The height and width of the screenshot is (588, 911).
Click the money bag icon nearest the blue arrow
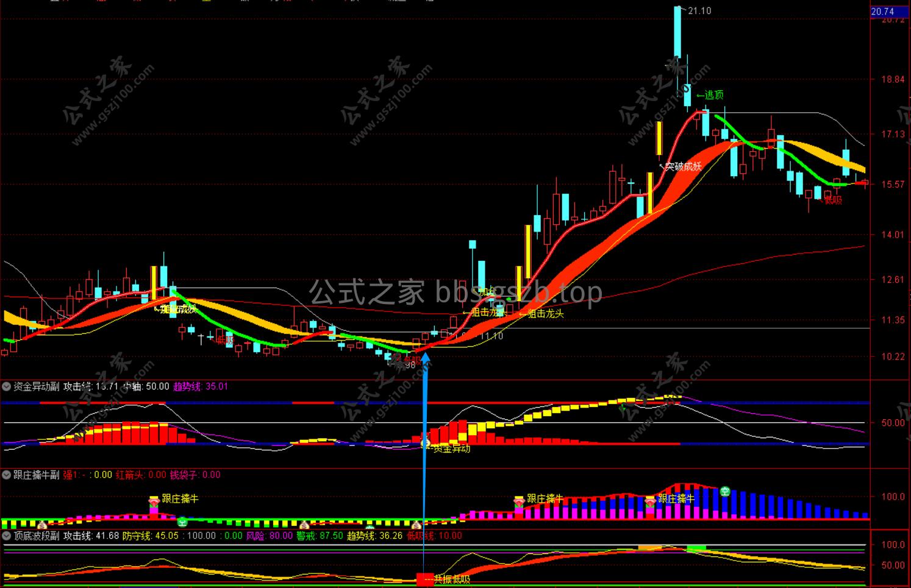click(x=416, y=525)
